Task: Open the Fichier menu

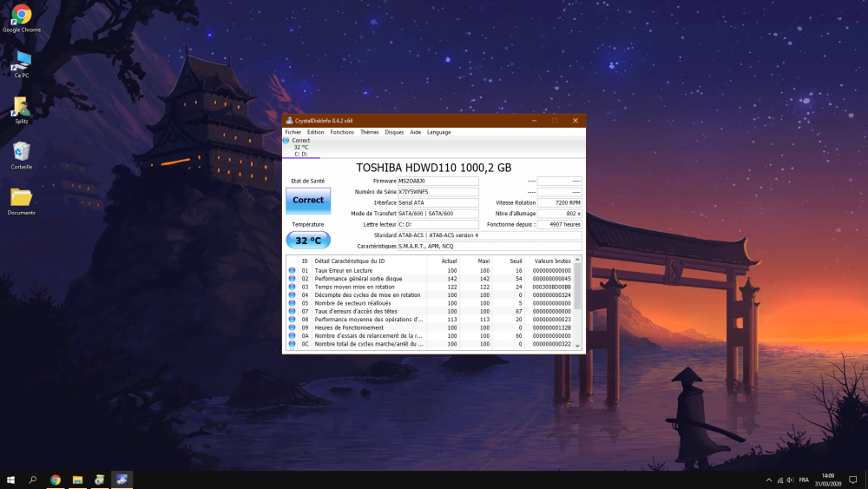Action: 293,132
